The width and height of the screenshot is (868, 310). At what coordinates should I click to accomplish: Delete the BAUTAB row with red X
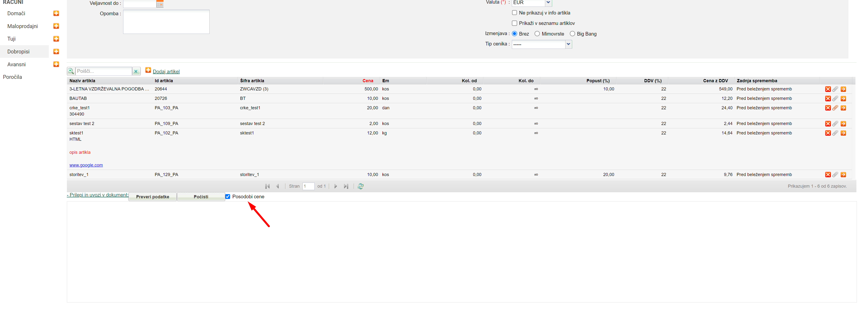click(x=828, y=98)
